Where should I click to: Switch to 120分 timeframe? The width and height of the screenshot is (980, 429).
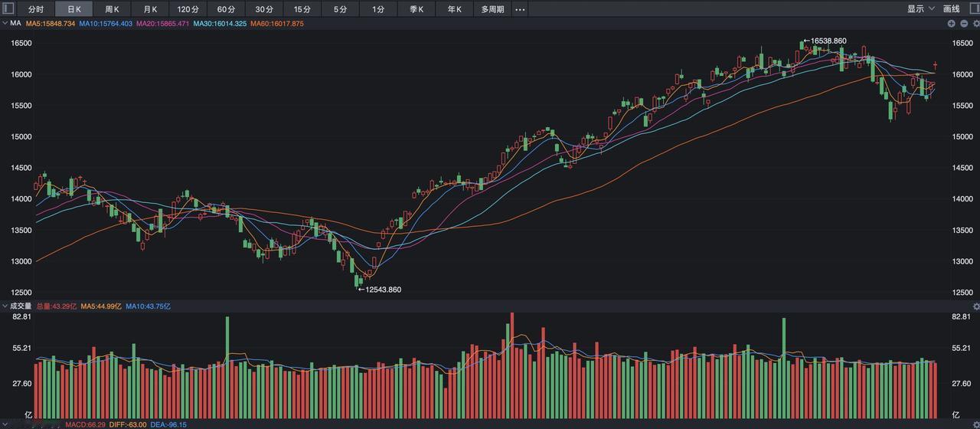188,9
